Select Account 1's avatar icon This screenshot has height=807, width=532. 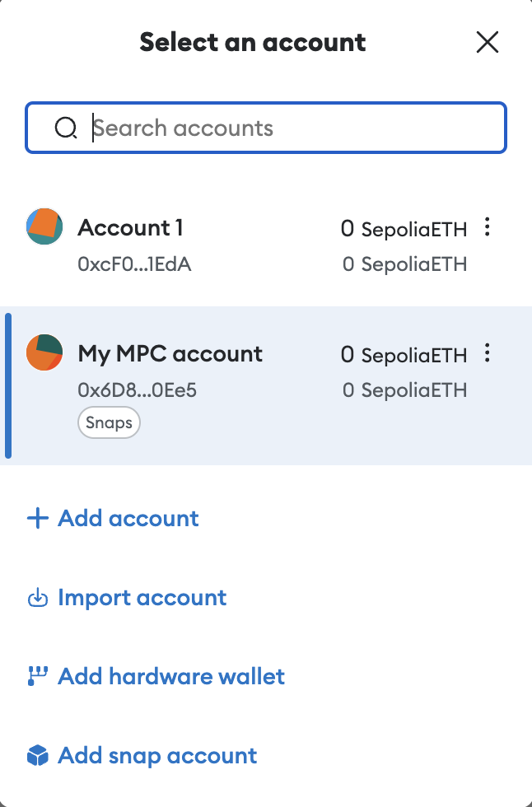(44, 227)
